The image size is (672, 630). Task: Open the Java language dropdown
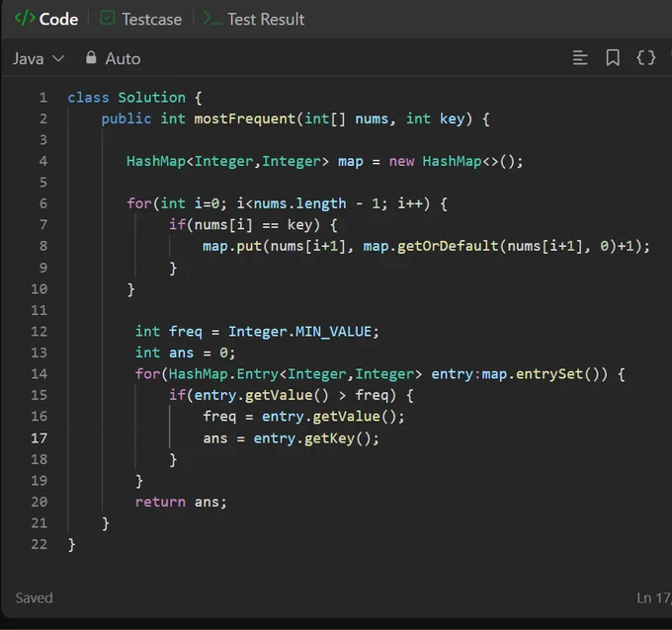(x=39, y=58)
